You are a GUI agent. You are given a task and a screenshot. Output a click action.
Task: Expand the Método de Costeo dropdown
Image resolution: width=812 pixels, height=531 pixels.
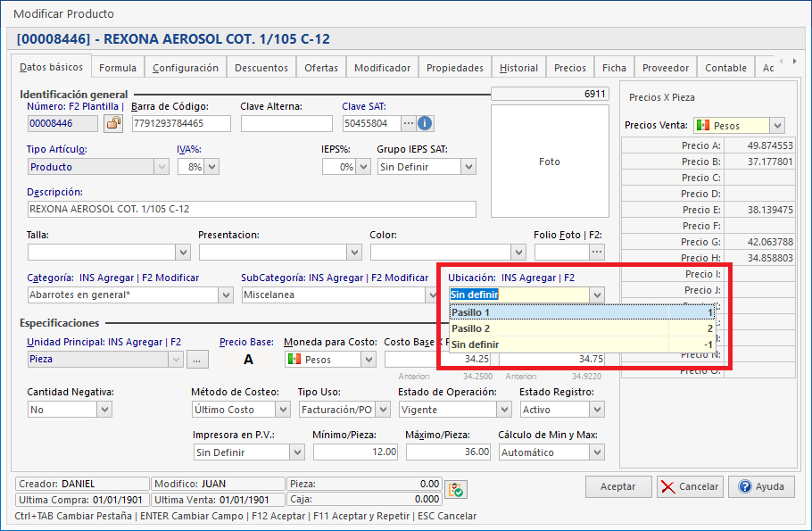(x=282, y=410)
